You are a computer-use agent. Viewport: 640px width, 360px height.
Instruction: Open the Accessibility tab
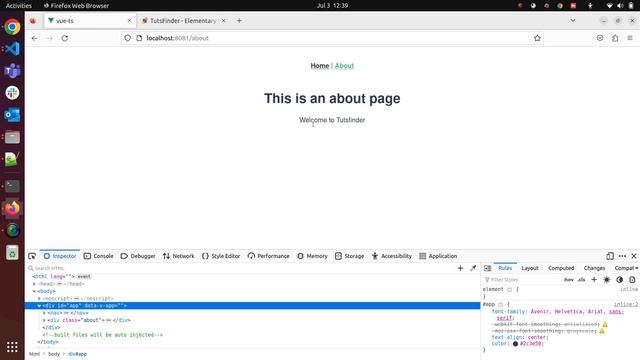pyautogui.click(x=391, y=256)
